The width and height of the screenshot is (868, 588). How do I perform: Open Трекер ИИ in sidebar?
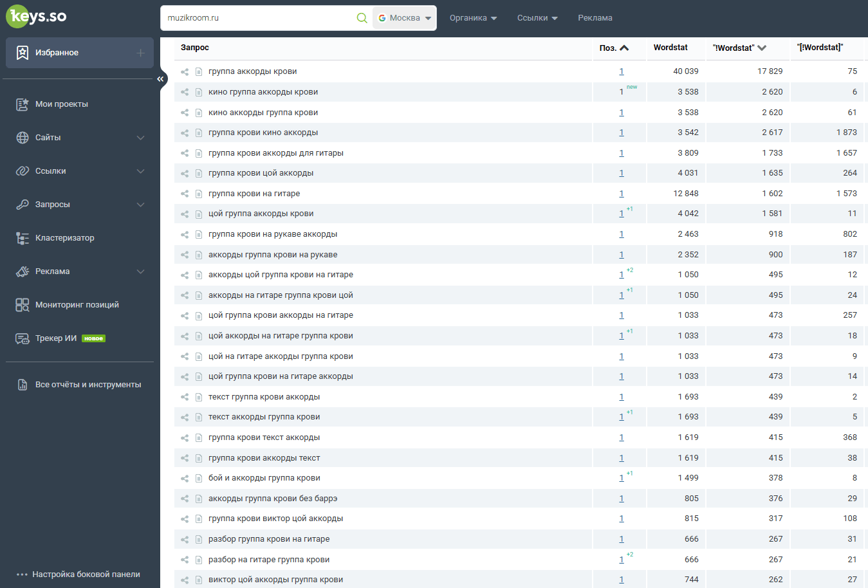pyautogui.click(x=56, y=338)
